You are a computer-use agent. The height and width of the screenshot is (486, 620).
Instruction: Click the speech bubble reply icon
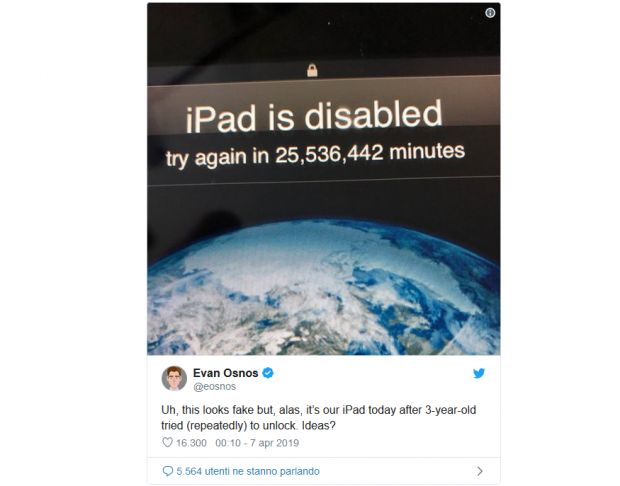(x=168, y=471)
